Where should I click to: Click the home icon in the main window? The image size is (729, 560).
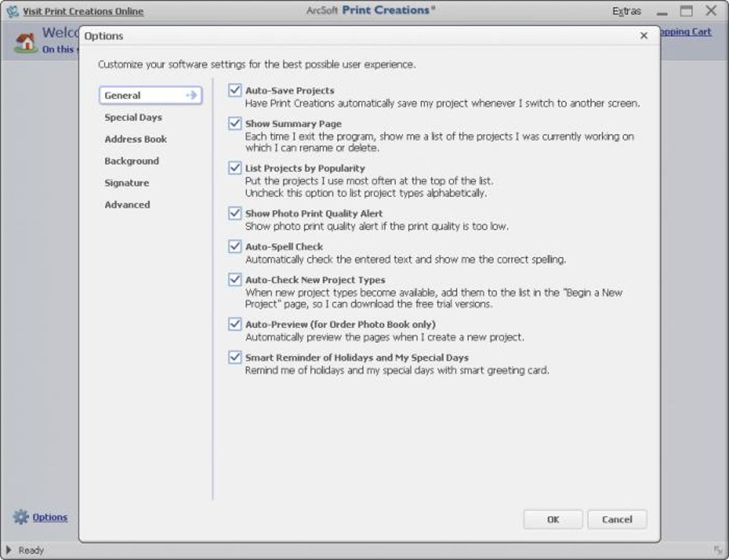point(25,42)
